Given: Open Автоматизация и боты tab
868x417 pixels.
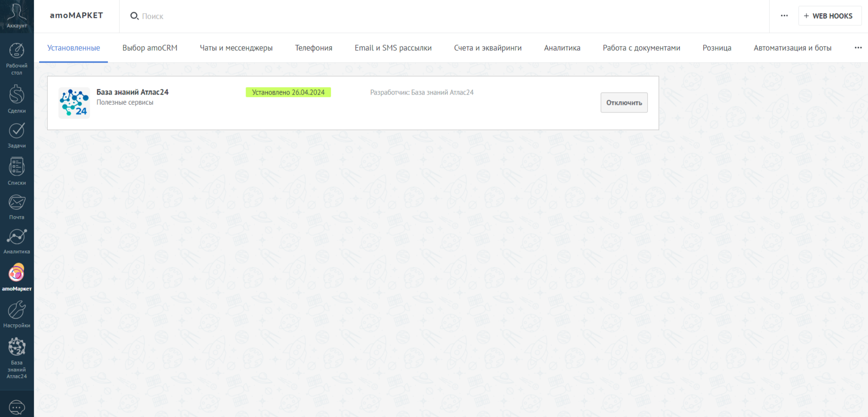Looking at the screenshot, I should [x=793, y=48].
